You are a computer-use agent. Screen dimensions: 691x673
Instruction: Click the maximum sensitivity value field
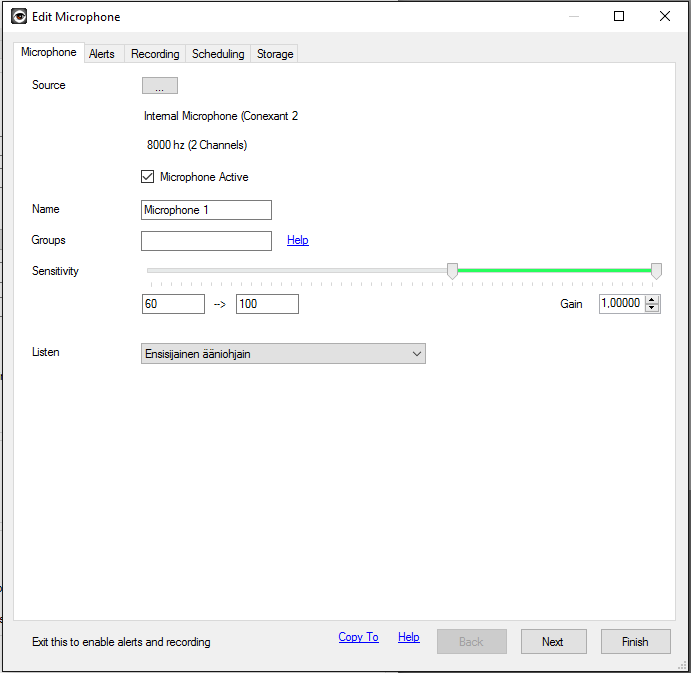coord(267,304)
